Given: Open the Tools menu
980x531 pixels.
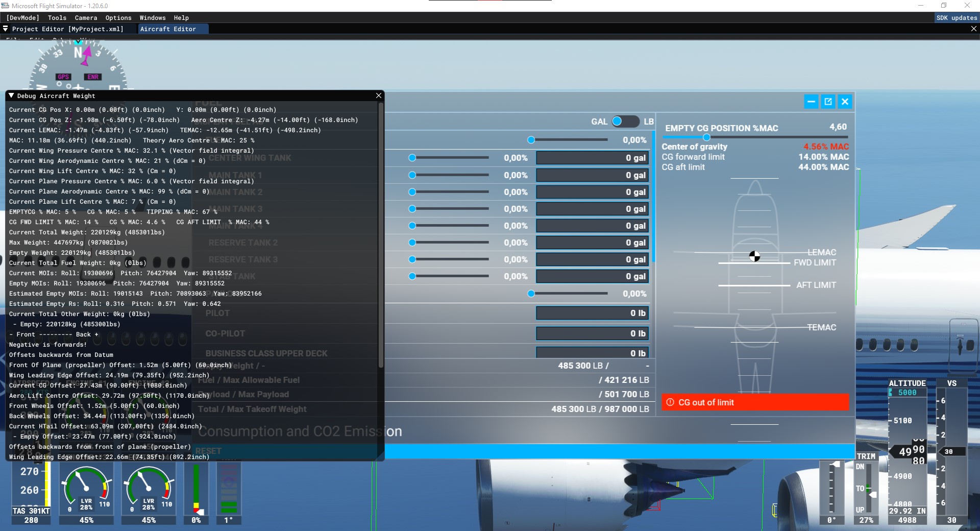Looking at the screenshot, I should [57, 18].
